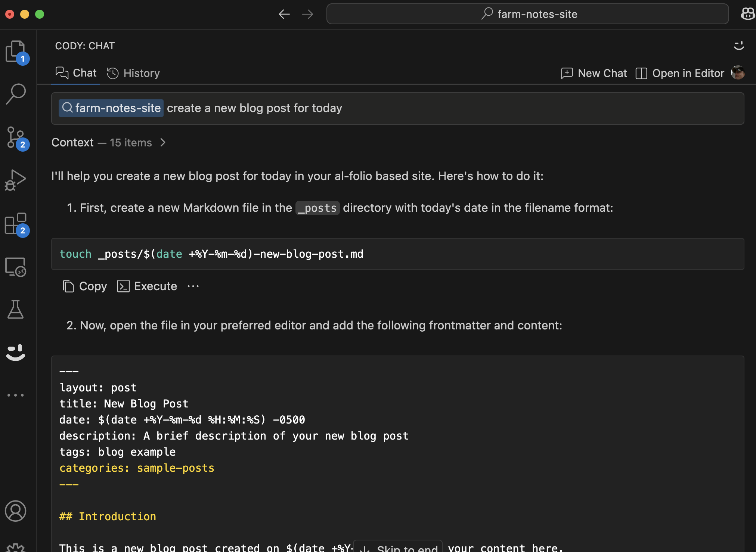Start a New Chat

(x=594, y=73)
